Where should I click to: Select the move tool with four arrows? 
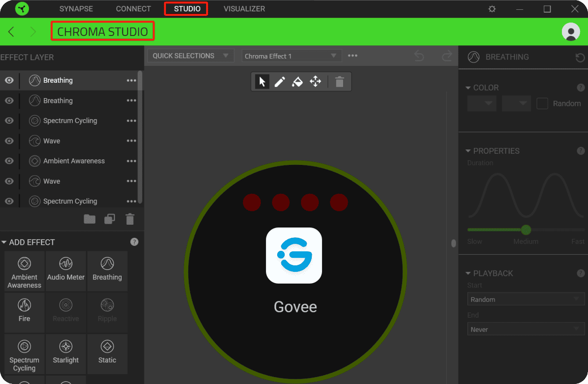pos(316,82)
